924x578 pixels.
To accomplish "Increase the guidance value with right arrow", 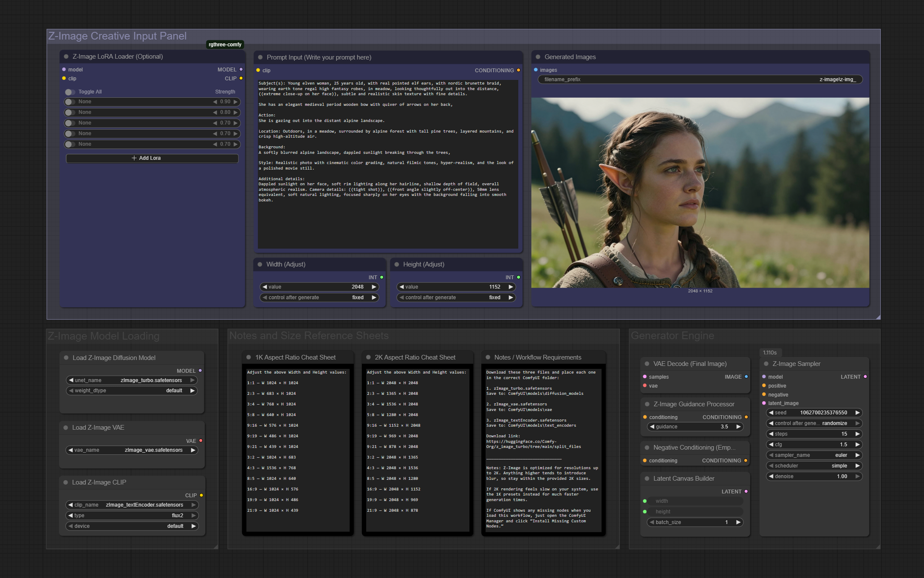I will point(738,427).
